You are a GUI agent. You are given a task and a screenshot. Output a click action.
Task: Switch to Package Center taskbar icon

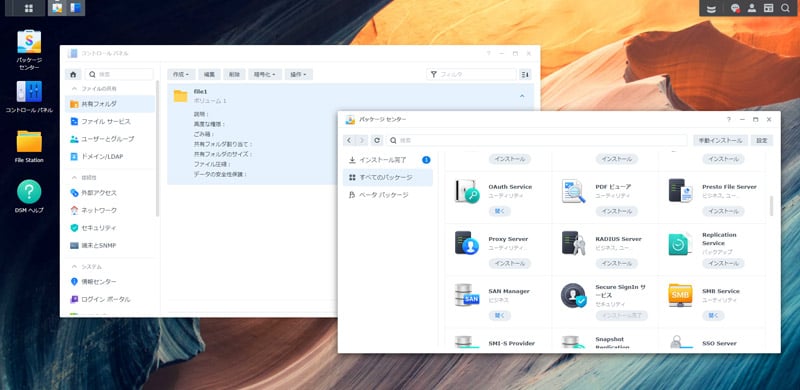pos(58,8)
